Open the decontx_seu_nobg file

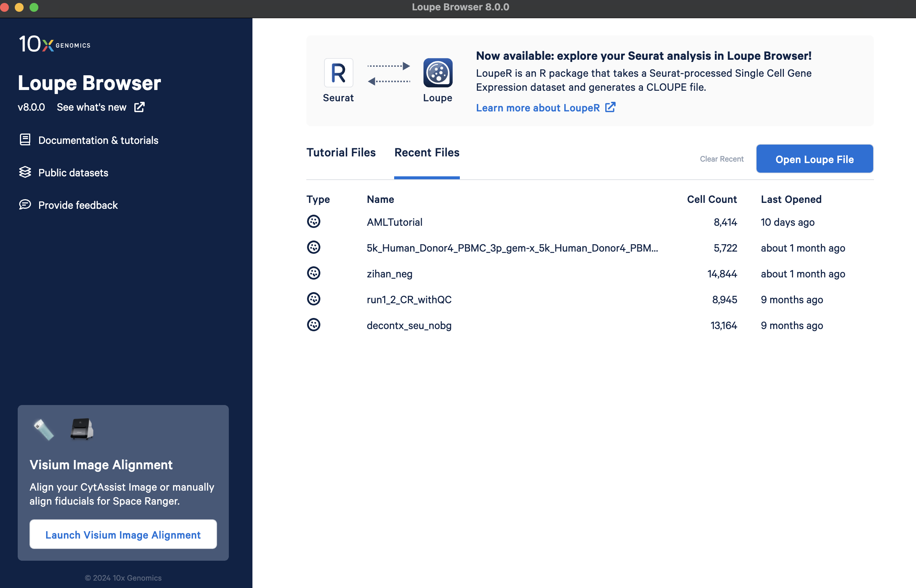pyautogui.click(x=409, y=325)
